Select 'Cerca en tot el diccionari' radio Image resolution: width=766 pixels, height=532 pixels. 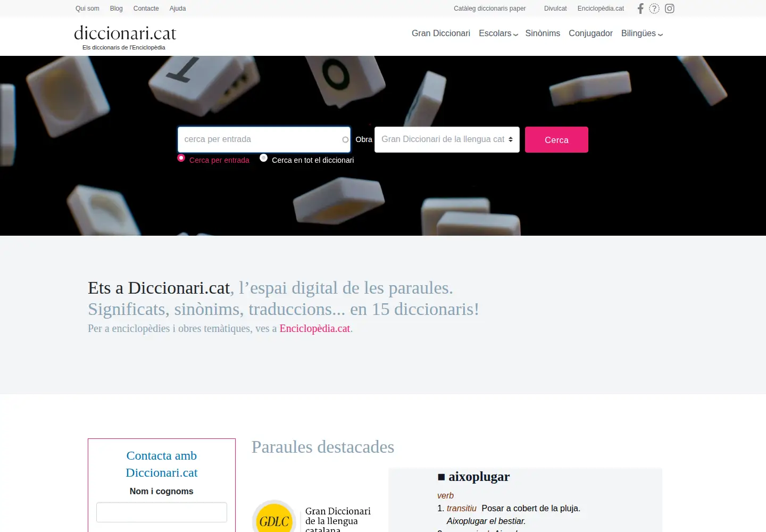pyautogui.click(x=263, y=158)
